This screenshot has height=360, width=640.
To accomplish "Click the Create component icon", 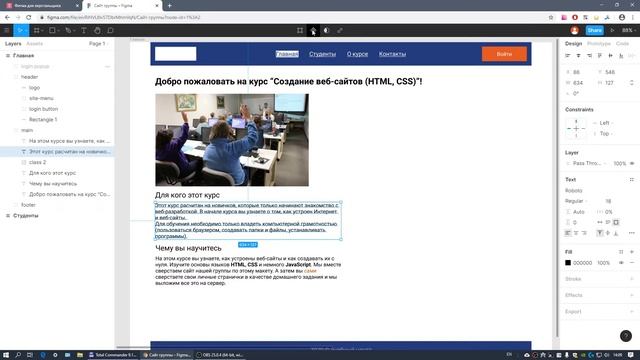I will point(313,30).
